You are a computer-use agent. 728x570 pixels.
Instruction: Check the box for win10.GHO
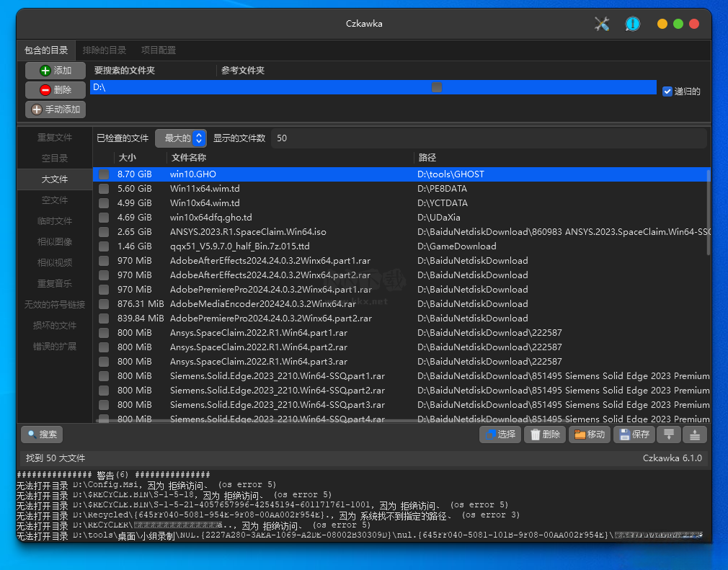click(104, 174)
